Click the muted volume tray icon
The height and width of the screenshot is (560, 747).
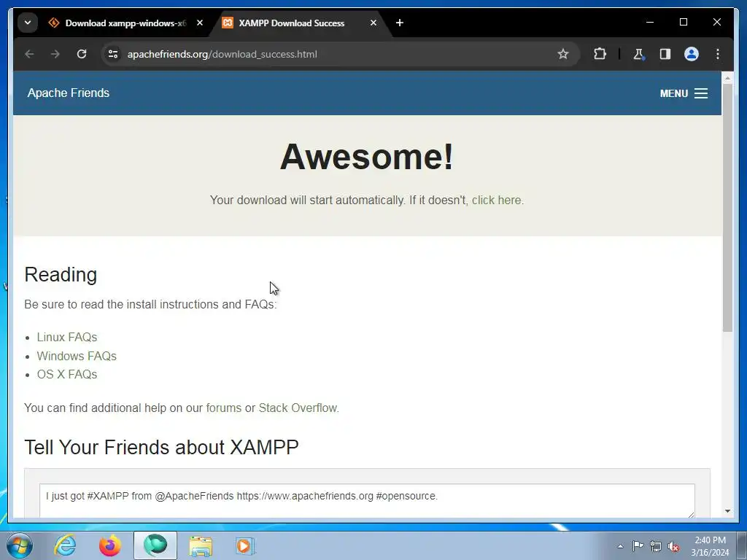click(x=673, y=546)
